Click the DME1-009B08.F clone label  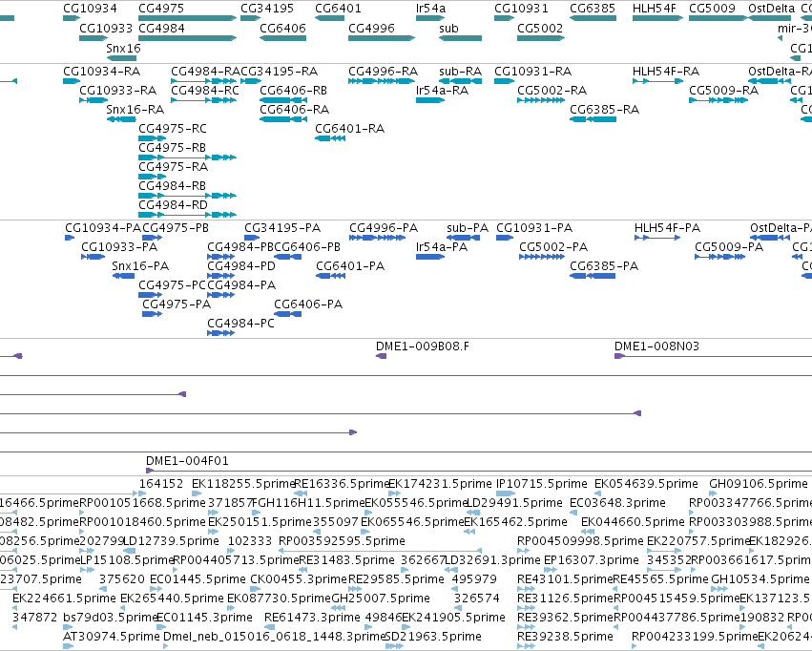tap(423, 346)
